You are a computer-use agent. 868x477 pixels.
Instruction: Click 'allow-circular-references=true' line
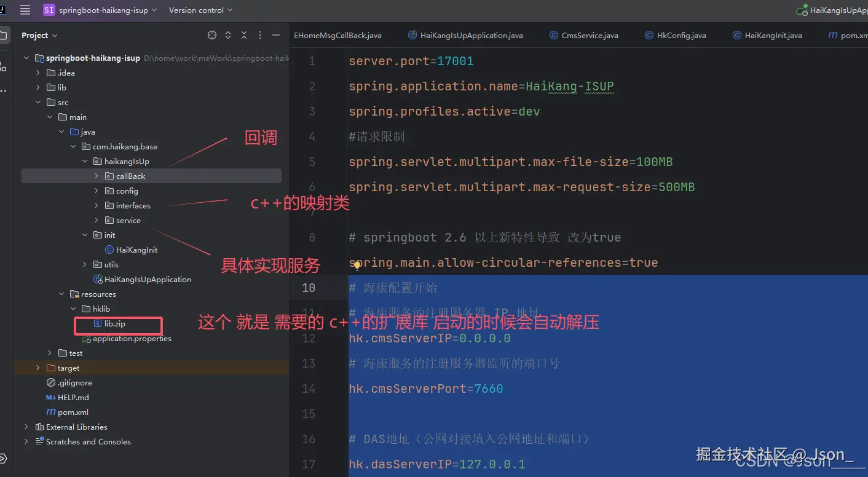[503, 262]
